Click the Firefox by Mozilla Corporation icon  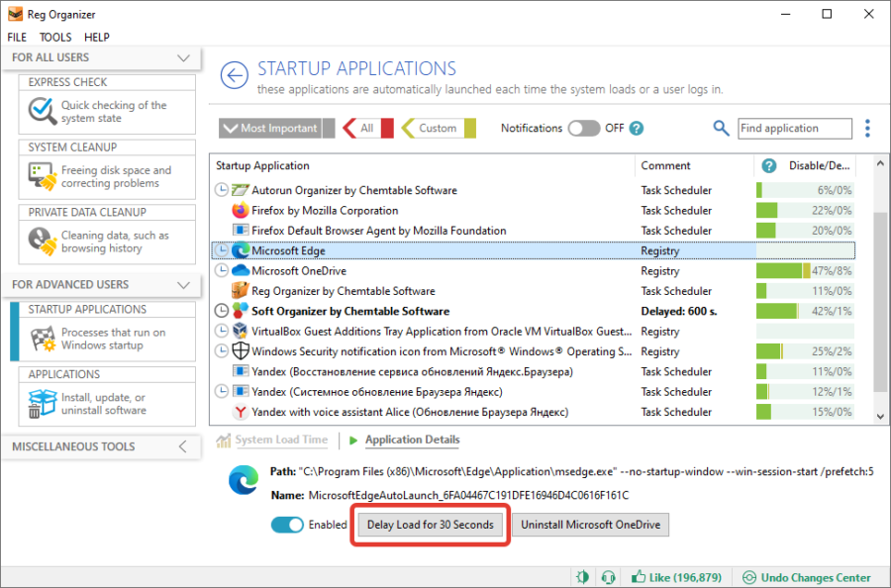[x=241, y=210]
